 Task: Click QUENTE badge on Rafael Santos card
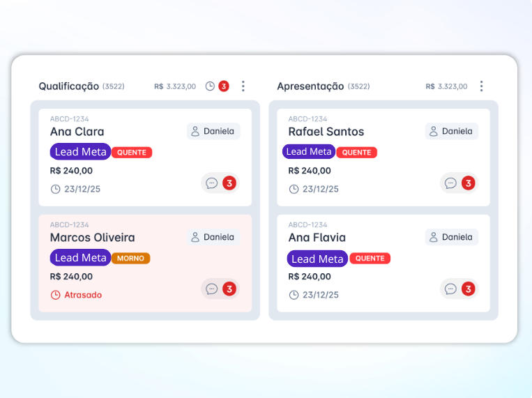[356, 152]
